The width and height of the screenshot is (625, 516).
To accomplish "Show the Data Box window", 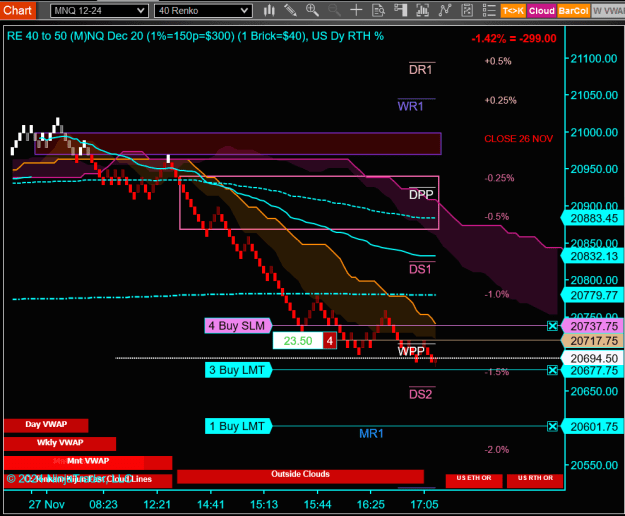I will tap(378, 10).
